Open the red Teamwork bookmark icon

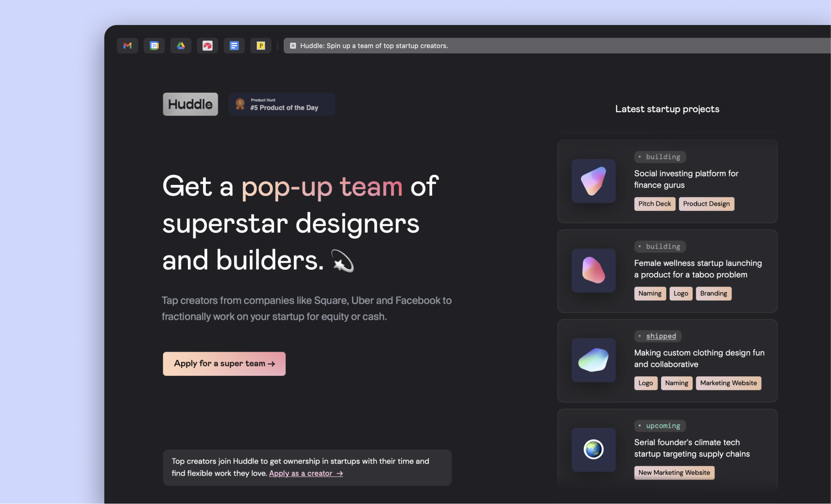click(x=208, y=46)
